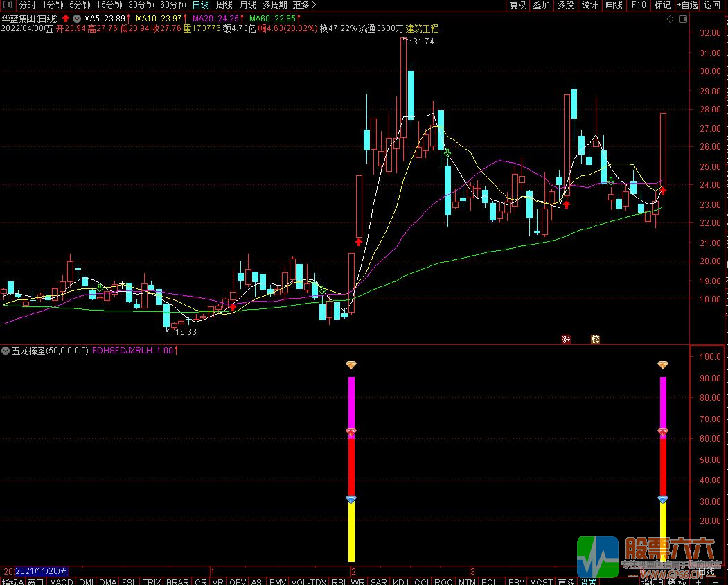Click the 叠加 overlay button
Screen dimensions: 728x585
coord(542,5)
